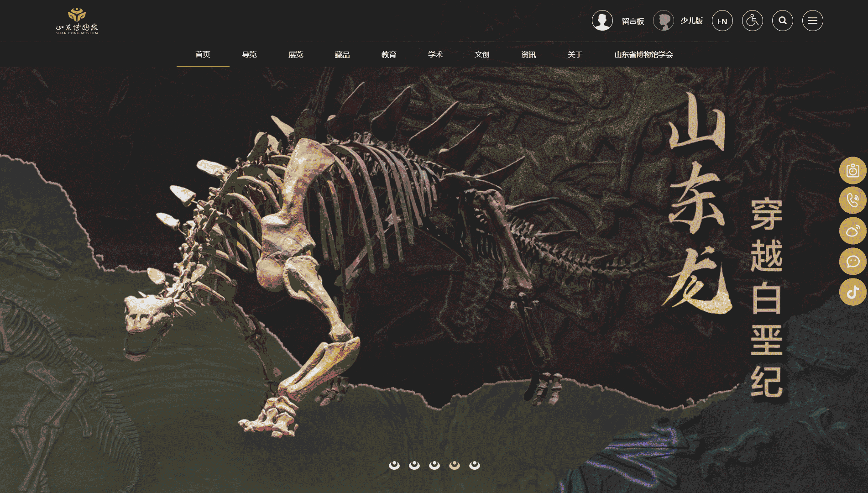Click the 山东龙 calligraphy banner title
The height and width of the screenshot is (493, 868).
click(x=697, y=203)
